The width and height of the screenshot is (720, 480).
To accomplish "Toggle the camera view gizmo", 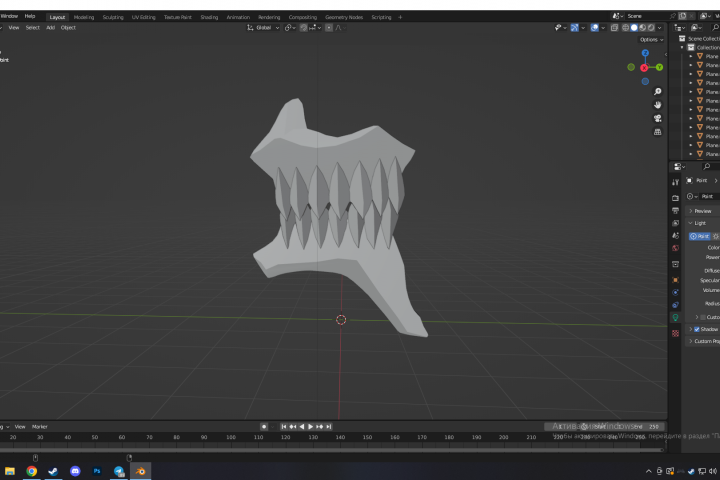I will point(658,119).
